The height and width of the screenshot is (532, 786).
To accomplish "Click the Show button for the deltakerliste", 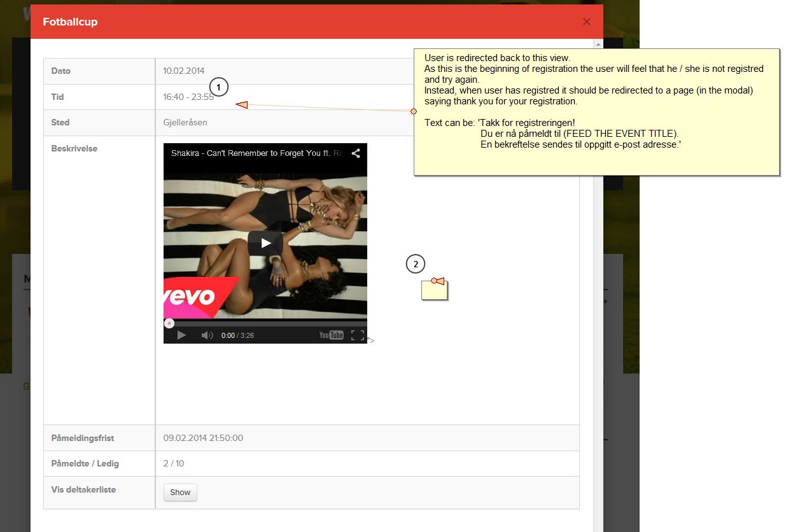I will (180, 493).
